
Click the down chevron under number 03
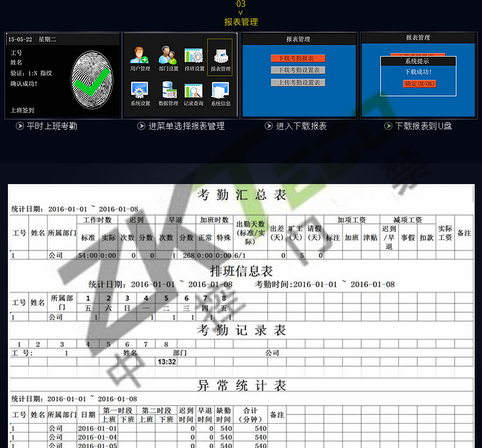(x=241, y=12)
